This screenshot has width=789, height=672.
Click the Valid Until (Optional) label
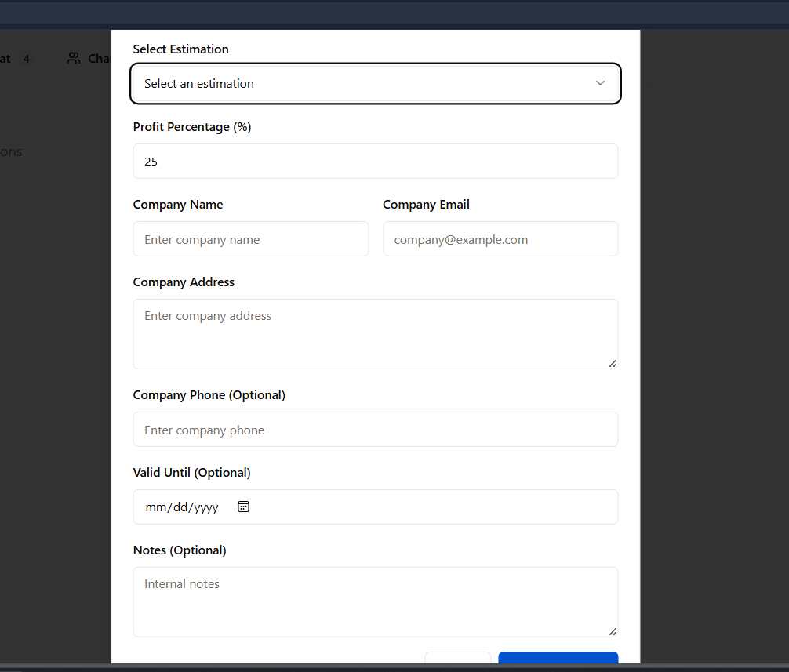coord(191,473)
